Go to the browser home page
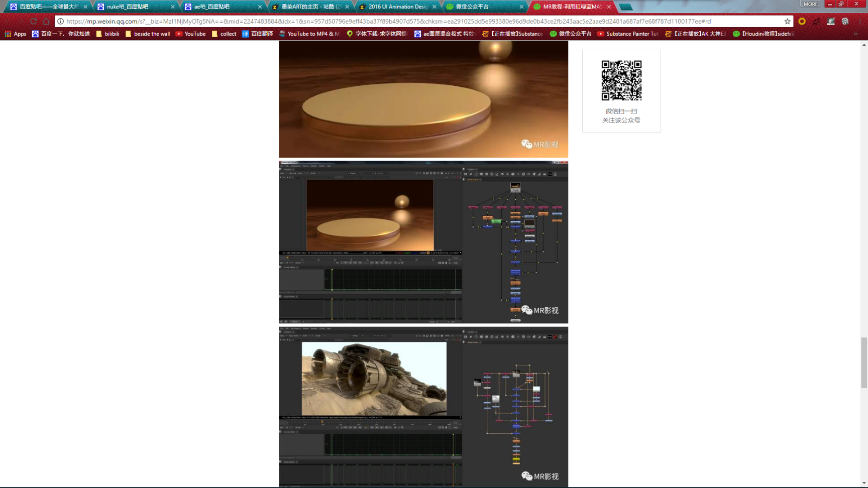Screen dimensions: 868x488 46,21
